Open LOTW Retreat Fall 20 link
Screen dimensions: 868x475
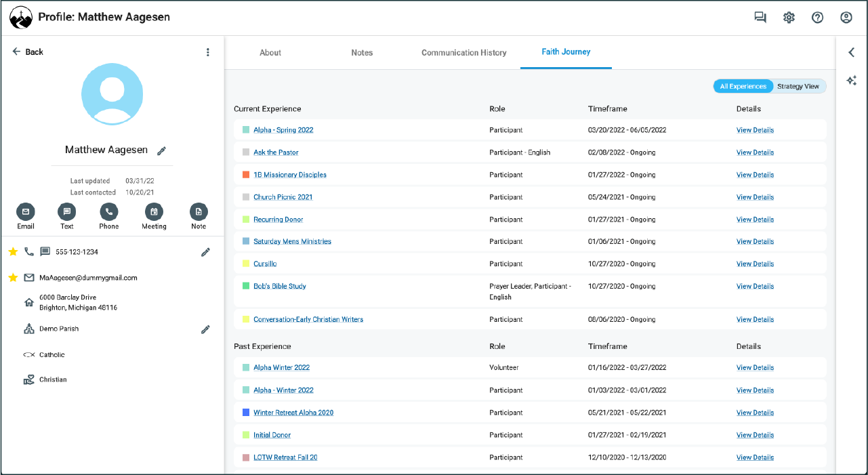pyautogui.click(x=285, y=457)
